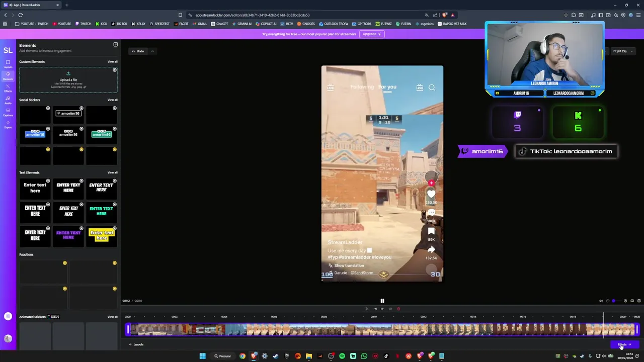The image size is (644, 362).
Task: Pause the video playback
Action: [382, 301]
